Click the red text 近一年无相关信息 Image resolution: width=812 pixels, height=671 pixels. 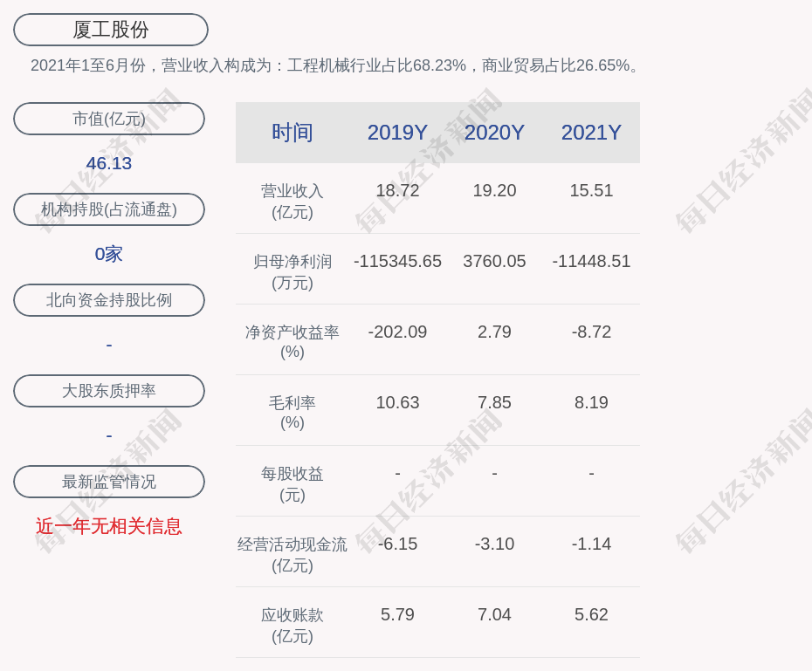(109, 526)
